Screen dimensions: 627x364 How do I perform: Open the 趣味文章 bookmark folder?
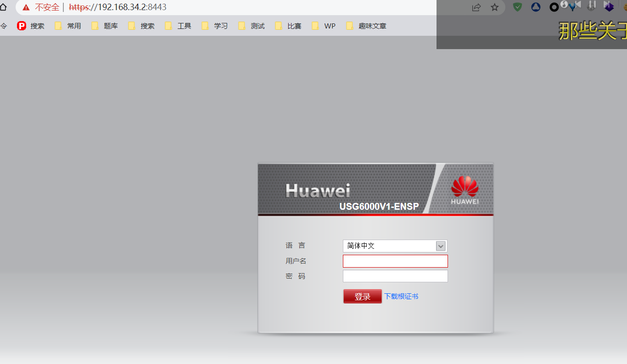point(366,26)
